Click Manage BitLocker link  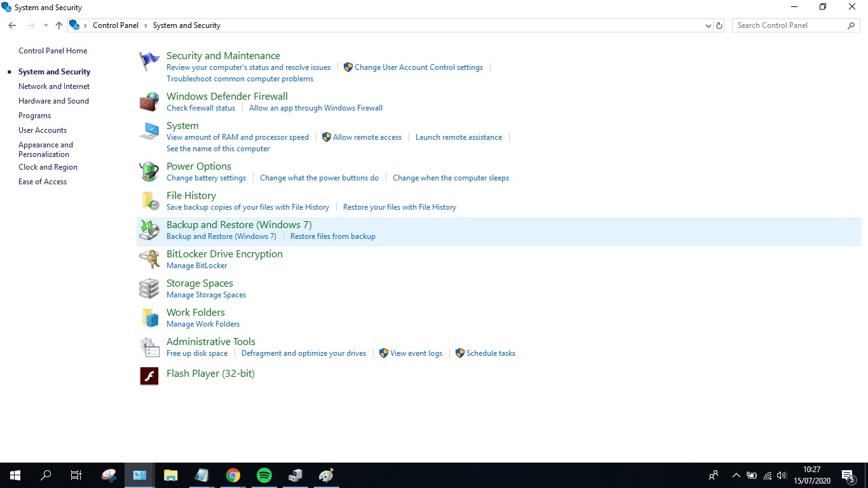pos(196,266)
